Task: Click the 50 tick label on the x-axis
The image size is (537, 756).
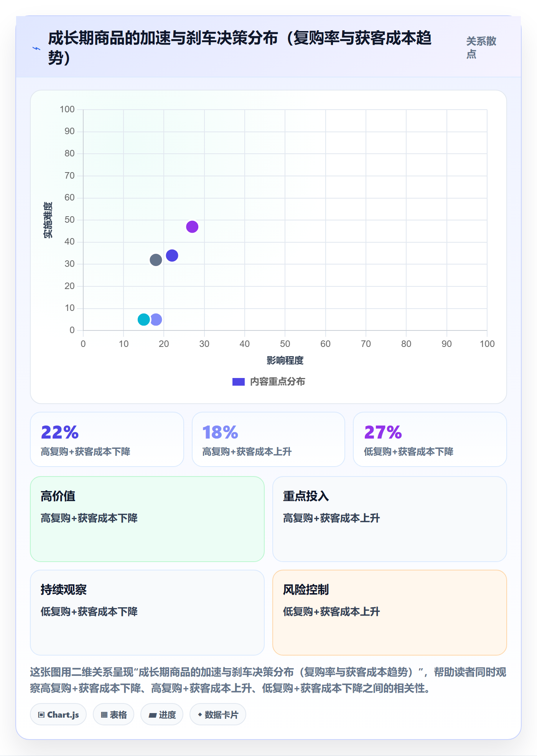Action: (285, 344)
